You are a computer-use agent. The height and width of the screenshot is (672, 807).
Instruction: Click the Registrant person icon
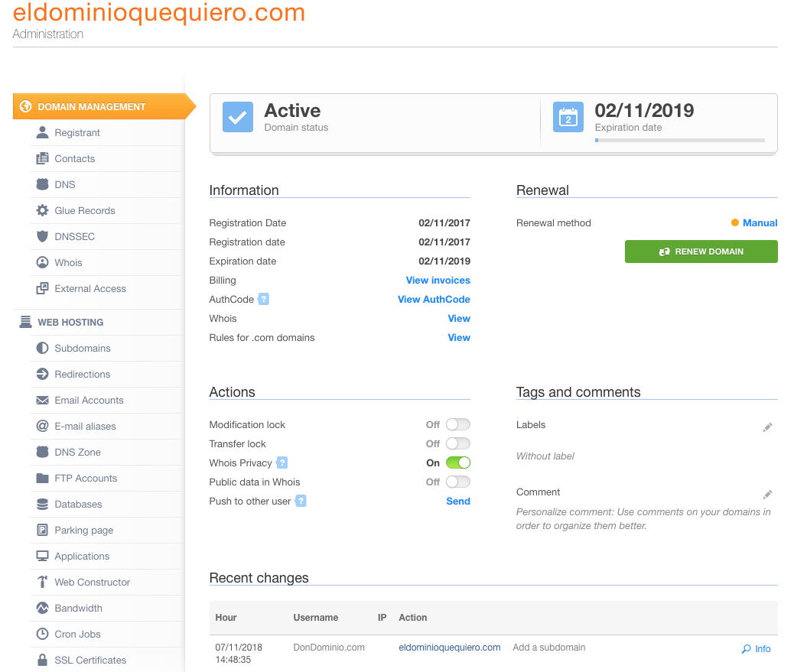point(42,133)
